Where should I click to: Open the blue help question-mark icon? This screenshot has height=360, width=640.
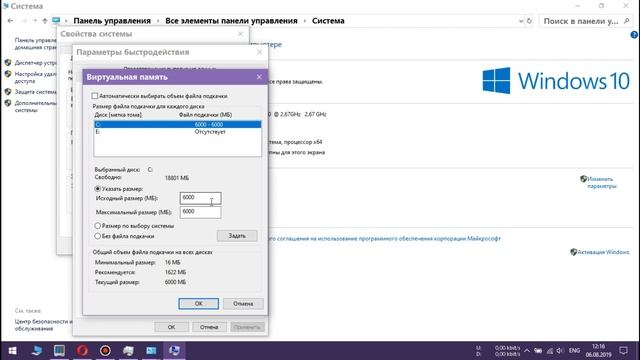tap(634, 35)
